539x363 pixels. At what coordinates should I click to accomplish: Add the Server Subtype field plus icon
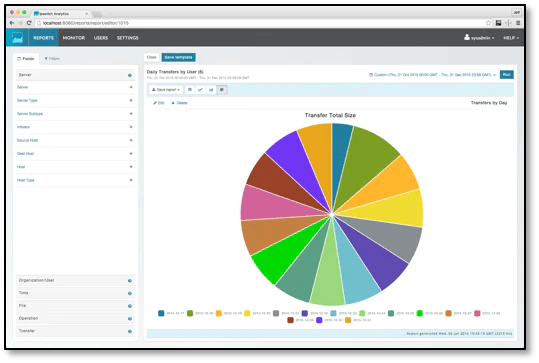[131, 114]
